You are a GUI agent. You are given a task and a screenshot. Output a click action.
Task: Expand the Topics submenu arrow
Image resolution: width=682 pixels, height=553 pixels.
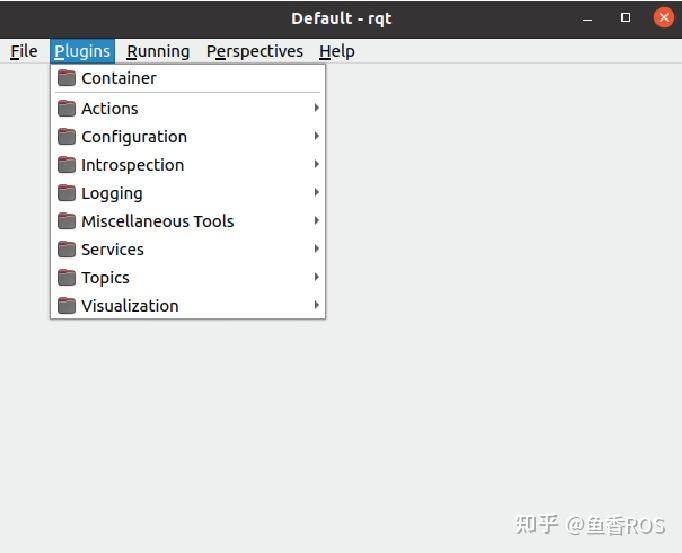tap(316, 277)
